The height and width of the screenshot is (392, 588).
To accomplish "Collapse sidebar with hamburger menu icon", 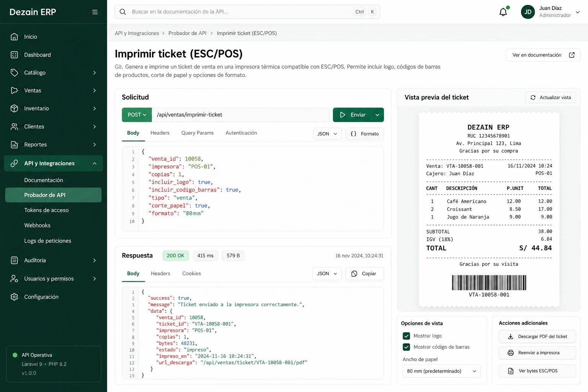I will coord(95,12).
